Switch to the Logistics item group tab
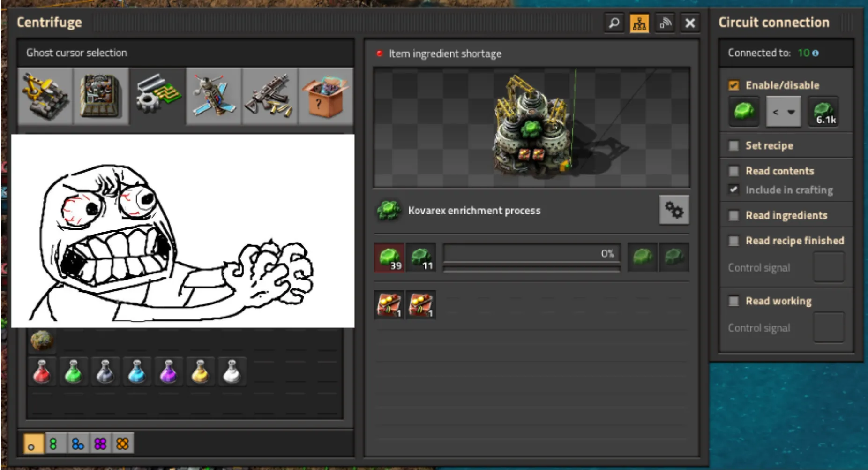 click(x=45, y=96)
